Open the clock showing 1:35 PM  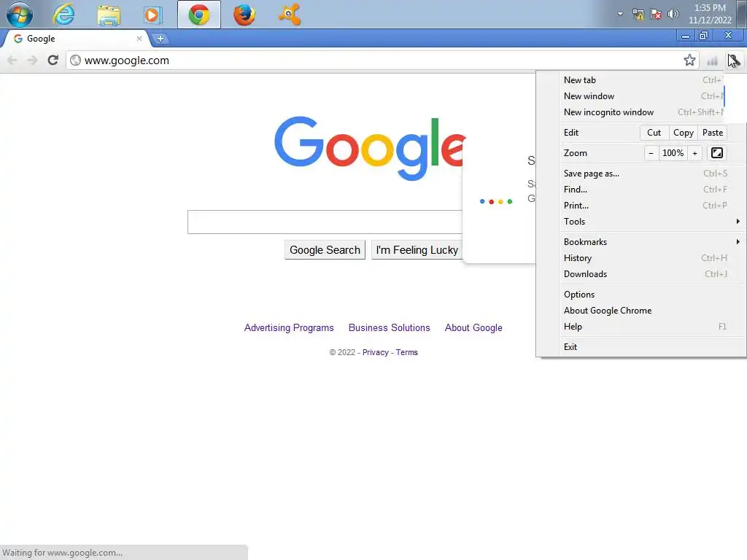710,14
